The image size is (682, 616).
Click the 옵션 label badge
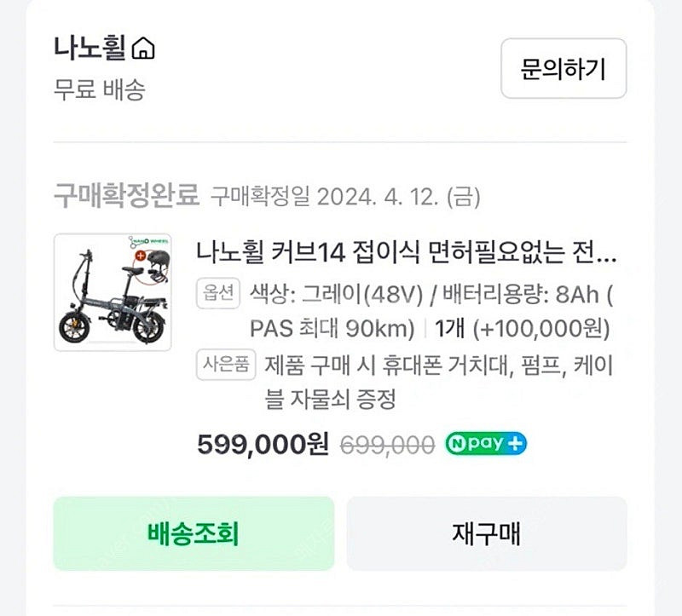coord(220,295)
